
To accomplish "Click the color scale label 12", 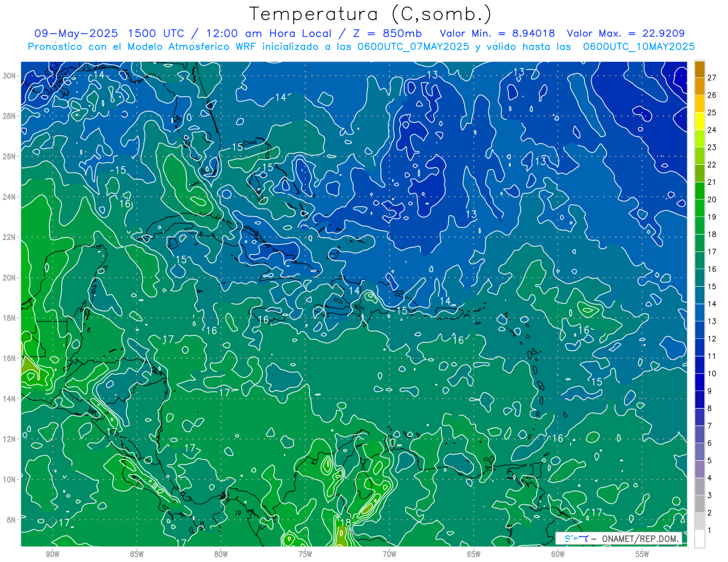I will pos(712,338).
